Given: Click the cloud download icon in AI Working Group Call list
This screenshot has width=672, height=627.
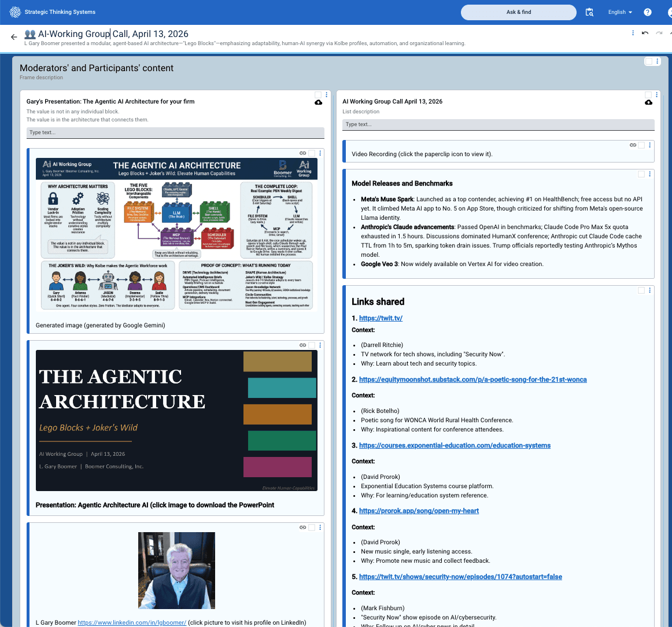Looking at the screenshot, I should [x=648, y=102].
